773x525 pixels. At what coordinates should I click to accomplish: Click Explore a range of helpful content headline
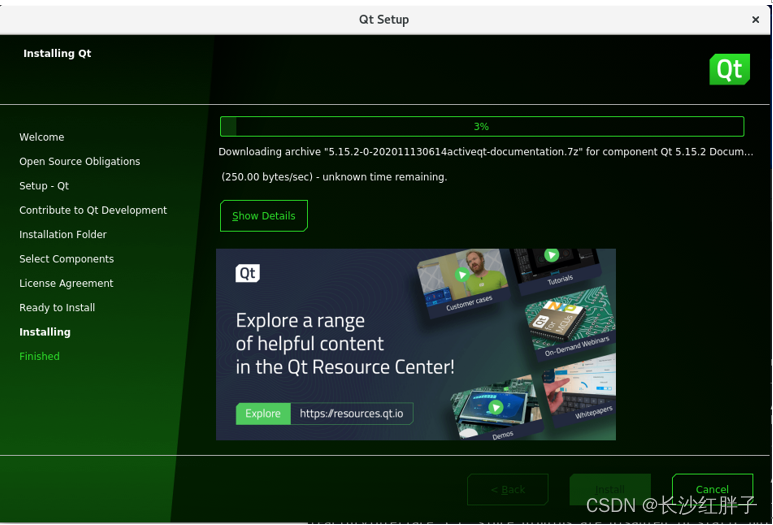345,344
